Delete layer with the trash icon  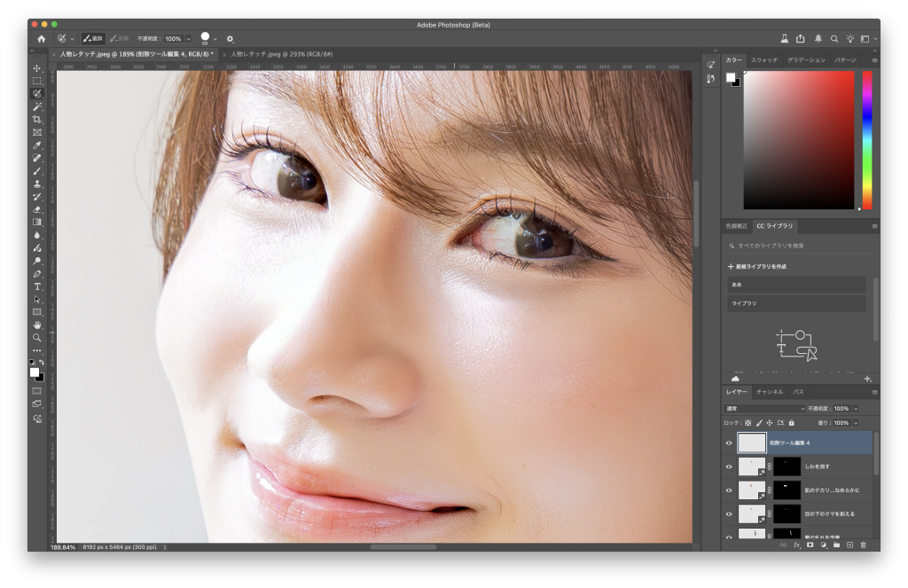tap(863, 545)
